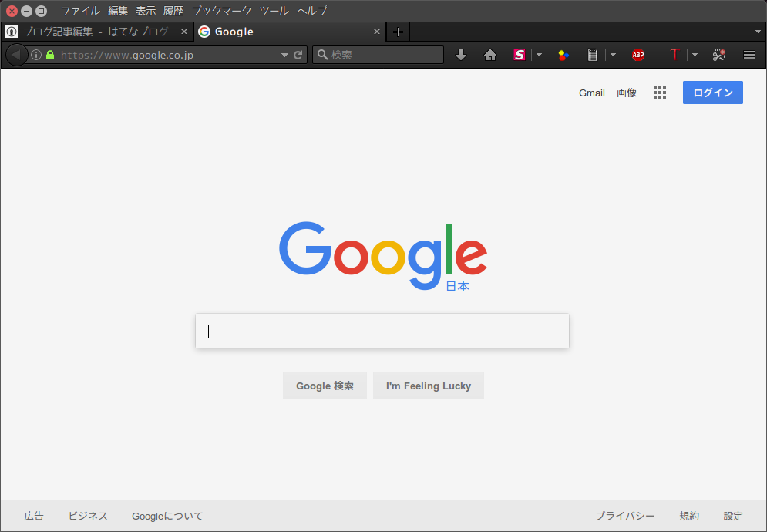The height and width of the screenshot is (532, 767).
Task: Open the Firefox hamburger menu
Action: 749,55
